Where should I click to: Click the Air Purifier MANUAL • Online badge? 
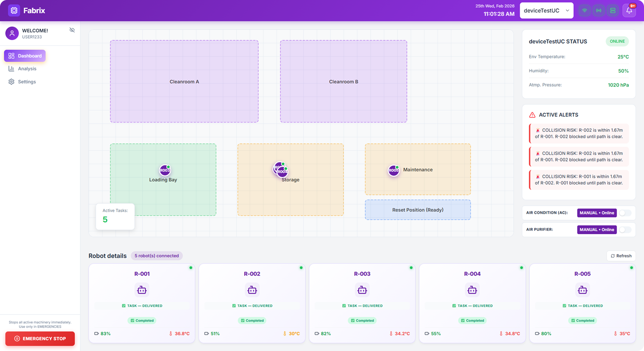coord(597,230)
